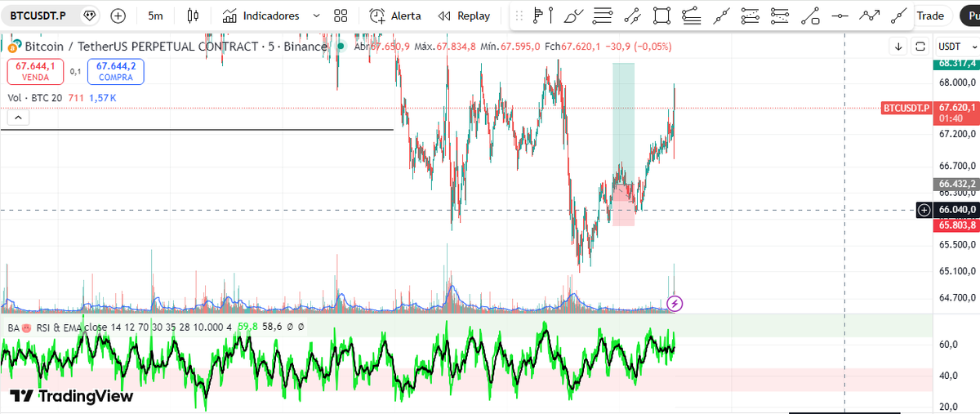Collapse the legend with the chevron button
The width and height of the screenshot is (980, 414).
point(19,118)
